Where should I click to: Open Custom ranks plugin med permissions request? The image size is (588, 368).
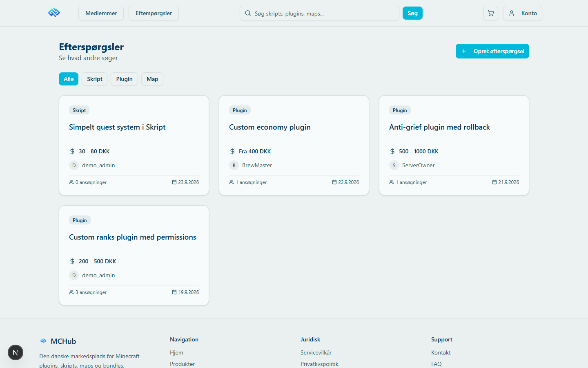tap(133, 237)
